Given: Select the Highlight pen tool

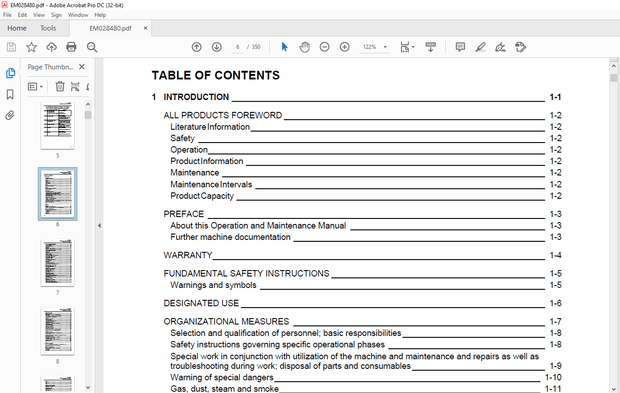Looking at the screenshot, I should (480, 47).
